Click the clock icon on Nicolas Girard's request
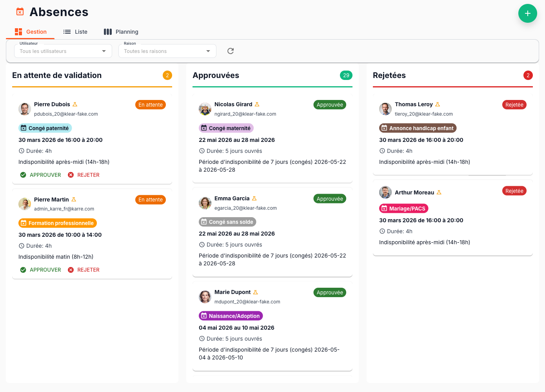The height and width of the screenshot is (392, 545). click(202, 151)
